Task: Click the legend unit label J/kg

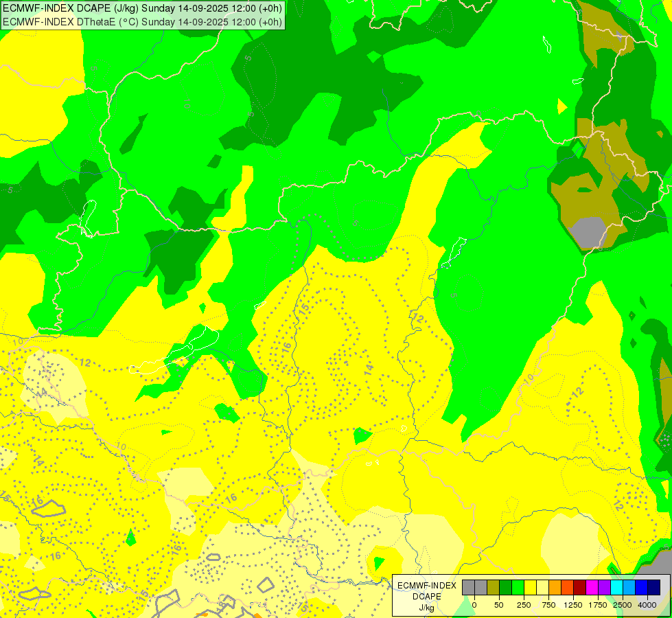Action: coord(426,608)
